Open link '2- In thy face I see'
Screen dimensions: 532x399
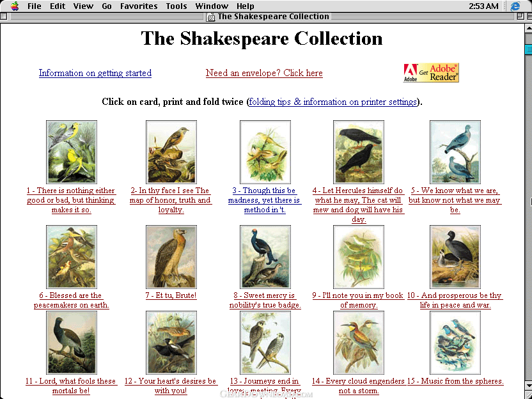tap(171, 200)
